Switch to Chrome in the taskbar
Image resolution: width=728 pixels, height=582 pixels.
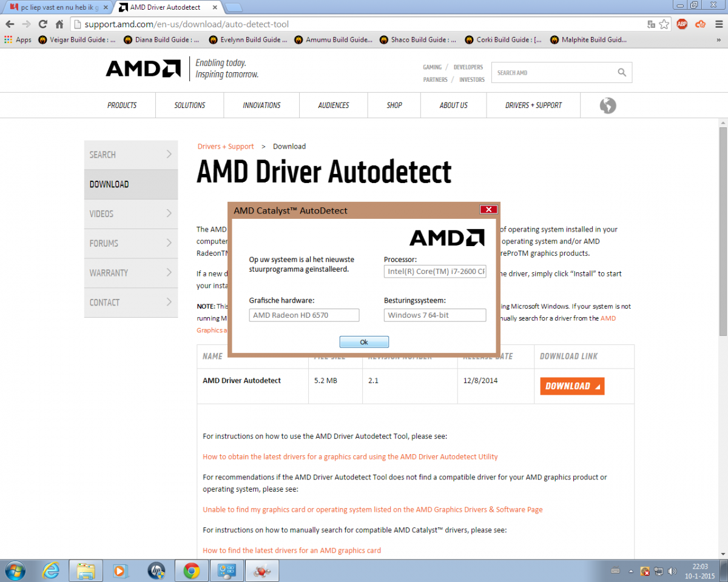[x=192, y=570]
